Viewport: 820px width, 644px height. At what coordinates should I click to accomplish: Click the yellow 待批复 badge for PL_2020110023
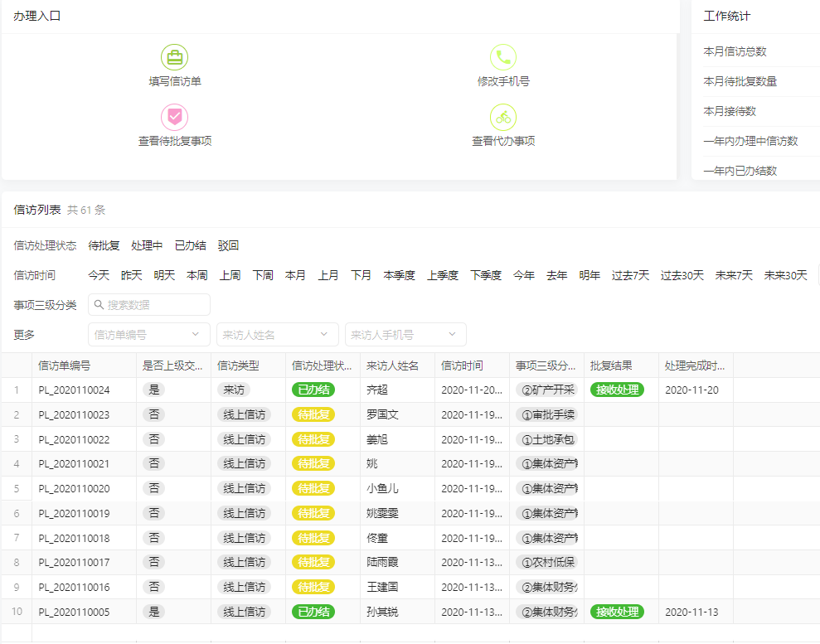point(313,414)
